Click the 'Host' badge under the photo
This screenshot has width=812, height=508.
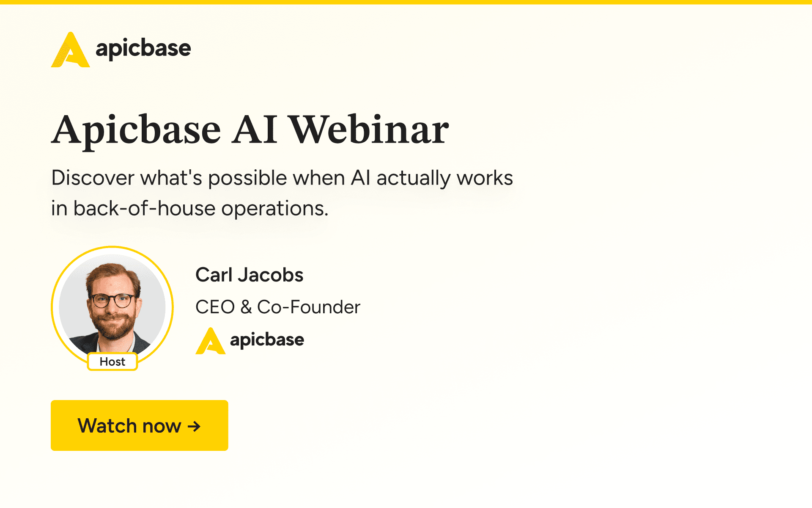pos(112,362)
